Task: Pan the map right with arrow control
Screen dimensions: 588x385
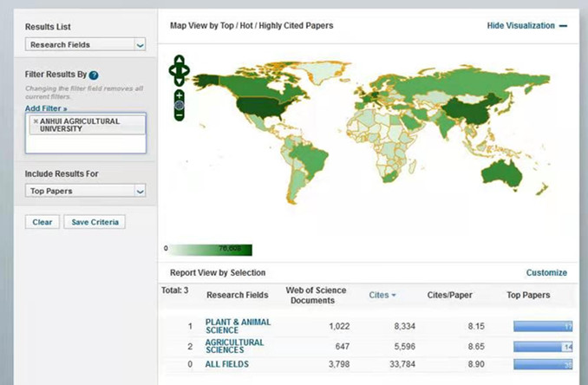Action: click(x=186, y=70)
